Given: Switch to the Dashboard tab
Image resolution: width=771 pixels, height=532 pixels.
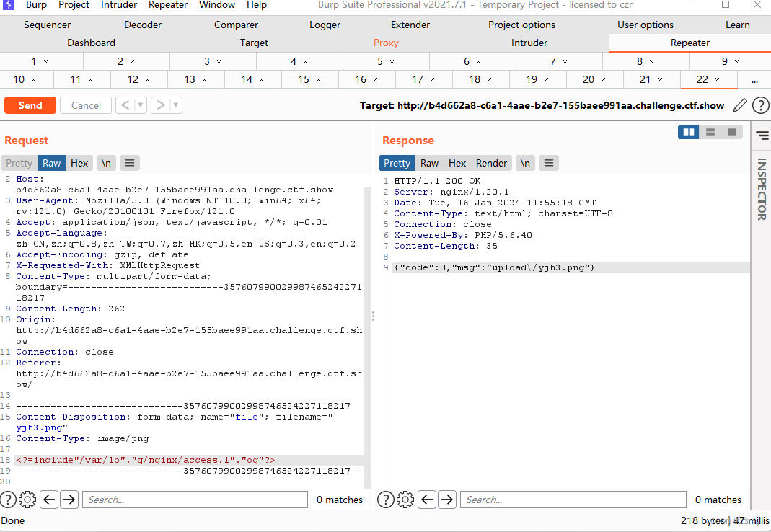Looking at the screenshot, I should pyautogui.click(x=91, y=43).
